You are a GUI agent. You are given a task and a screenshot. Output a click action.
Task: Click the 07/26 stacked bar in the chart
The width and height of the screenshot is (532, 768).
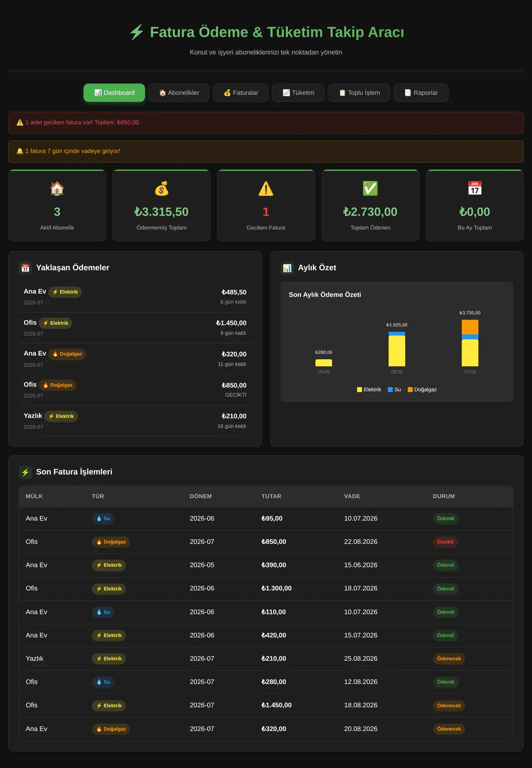[x=470, y=343]
